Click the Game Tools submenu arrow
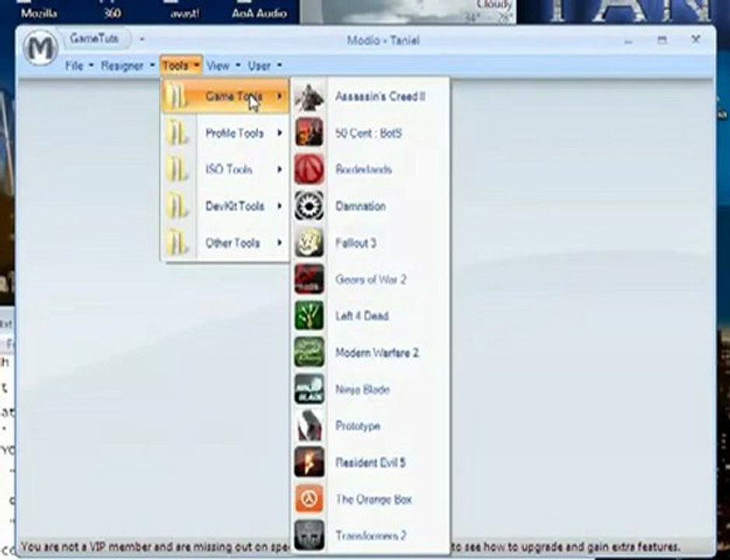 point(279,96)
